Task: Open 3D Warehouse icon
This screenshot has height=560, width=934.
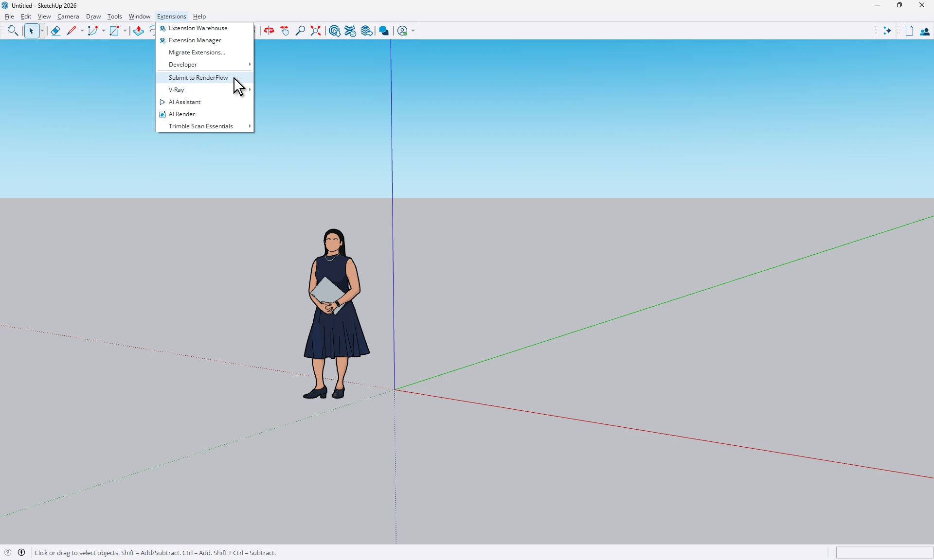Action: click(335, 31)
